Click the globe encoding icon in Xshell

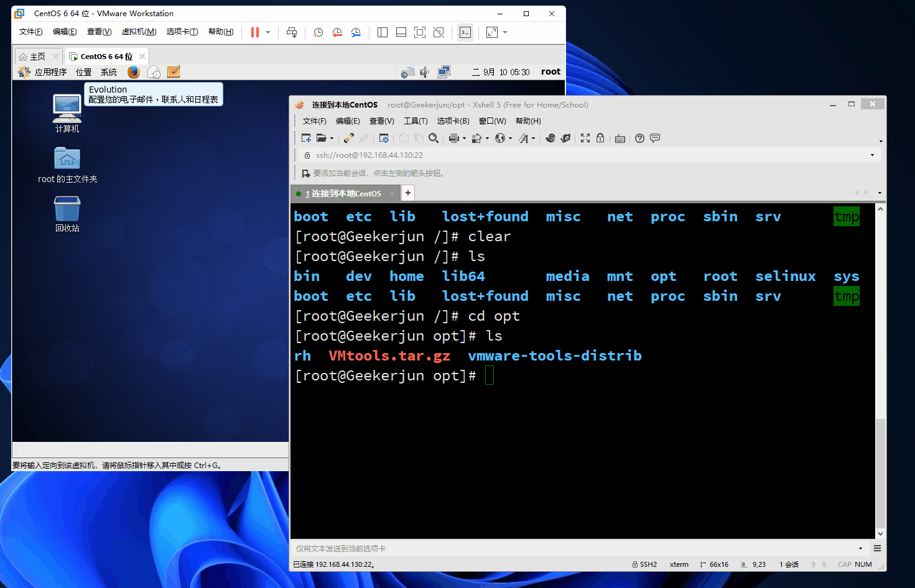tap(500, 138)
